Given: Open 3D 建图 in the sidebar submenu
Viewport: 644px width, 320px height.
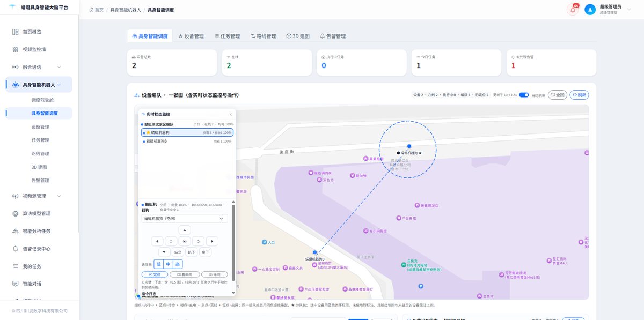Looking at the screenshot, I should tap(39, 167).
